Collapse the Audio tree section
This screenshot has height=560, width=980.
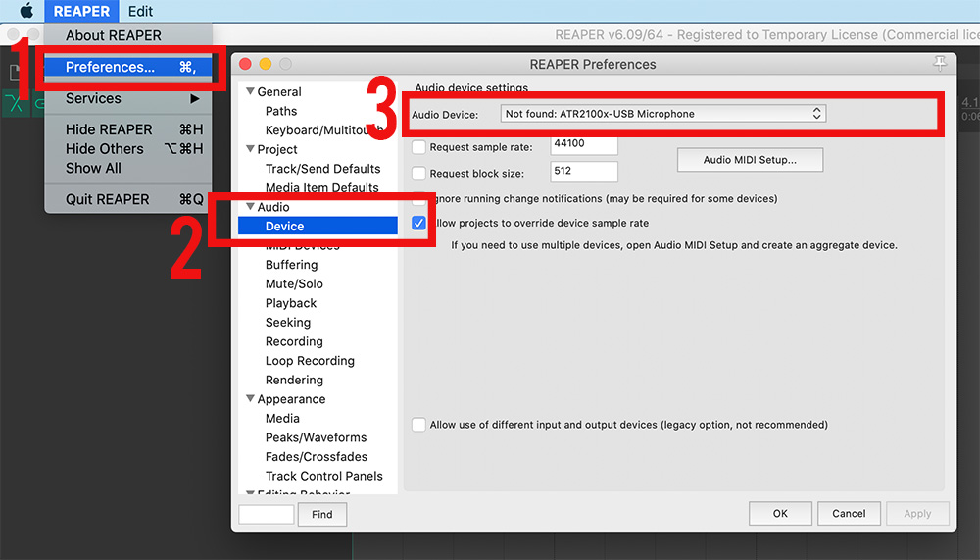click(250, 207)
